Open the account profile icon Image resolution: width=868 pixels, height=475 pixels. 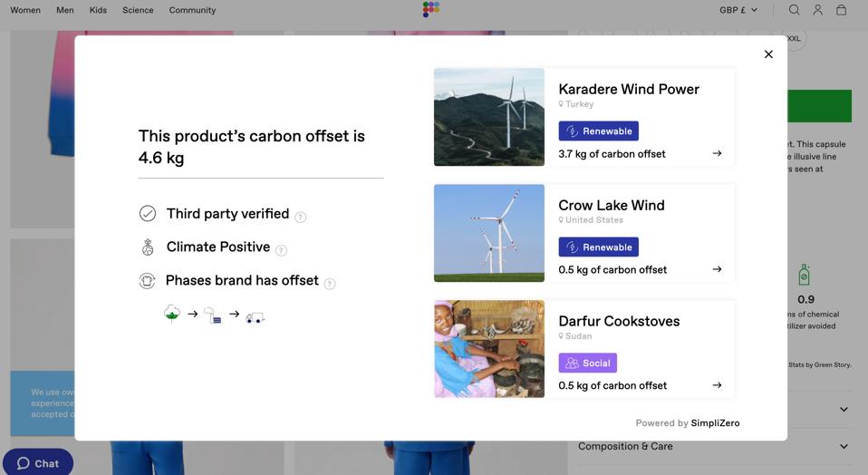(817, 10)
